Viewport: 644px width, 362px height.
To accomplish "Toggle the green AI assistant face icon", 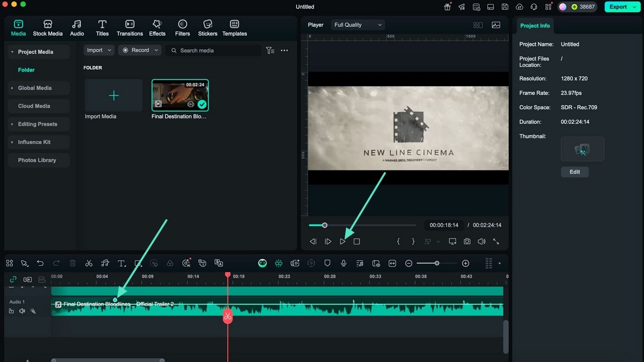I will [263, 263].
